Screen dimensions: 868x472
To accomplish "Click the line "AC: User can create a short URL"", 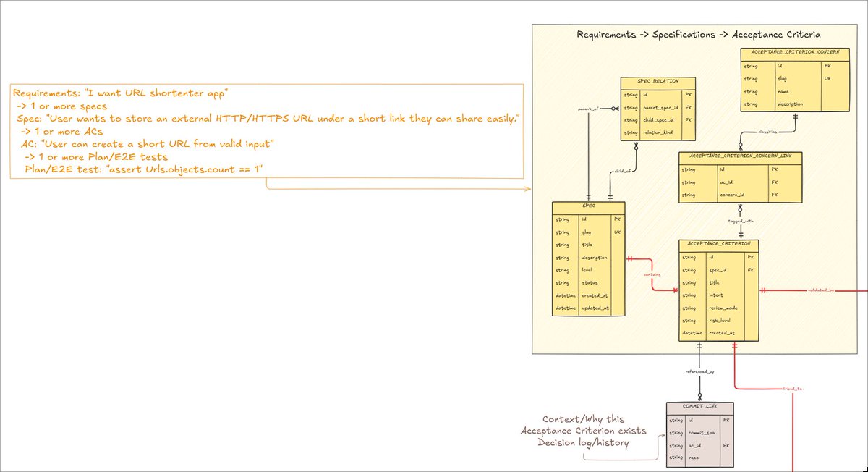I will pyautogui.click(x=147, y=143).
